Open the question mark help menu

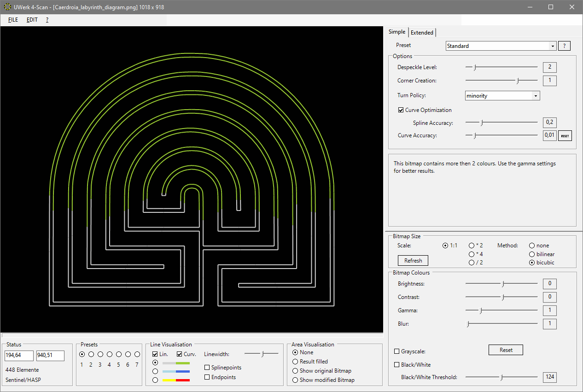[47, 20]
